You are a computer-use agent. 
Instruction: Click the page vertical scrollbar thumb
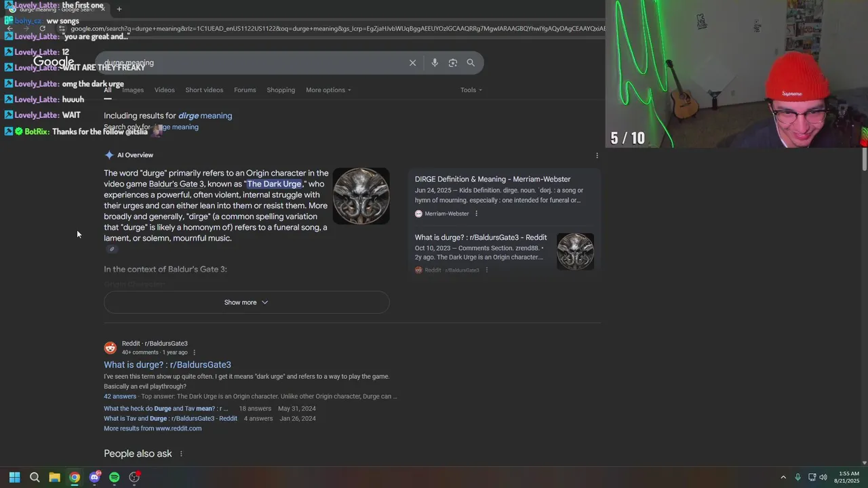click(x=864, y=158)
